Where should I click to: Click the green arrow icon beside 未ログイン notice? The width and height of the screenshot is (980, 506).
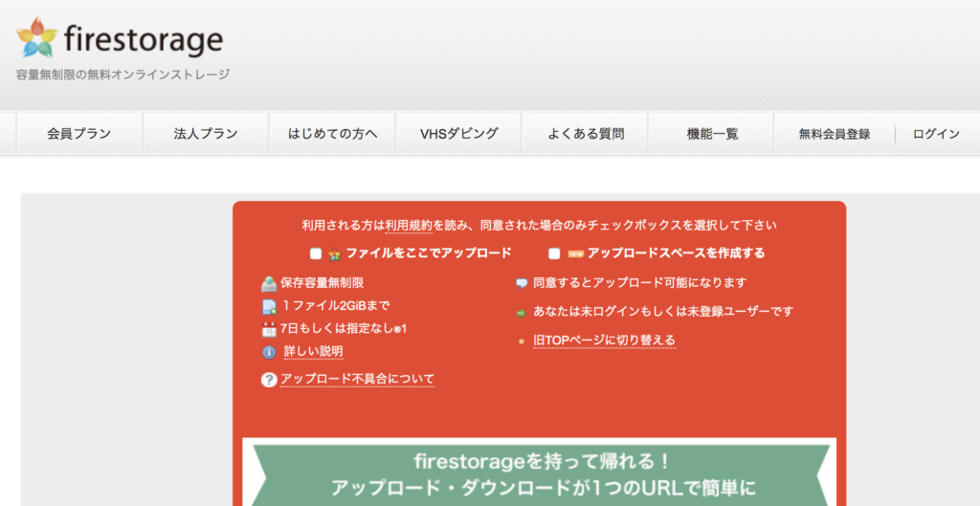522,313
